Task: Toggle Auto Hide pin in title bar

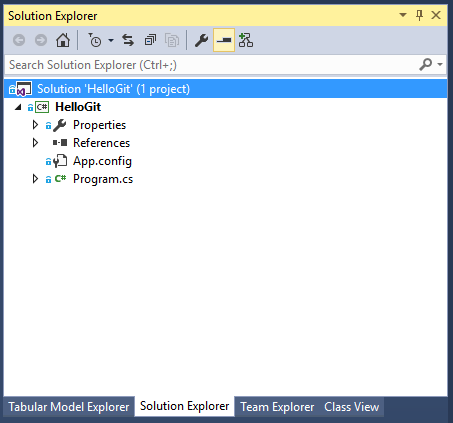Action: [x=419, y=15]
